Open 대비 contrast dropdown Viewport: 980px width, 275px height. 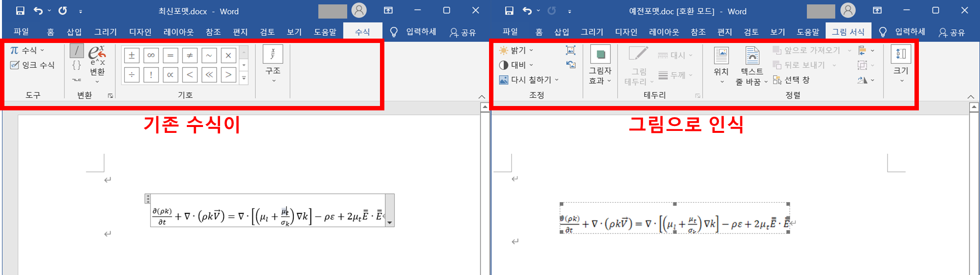point(516,65)
